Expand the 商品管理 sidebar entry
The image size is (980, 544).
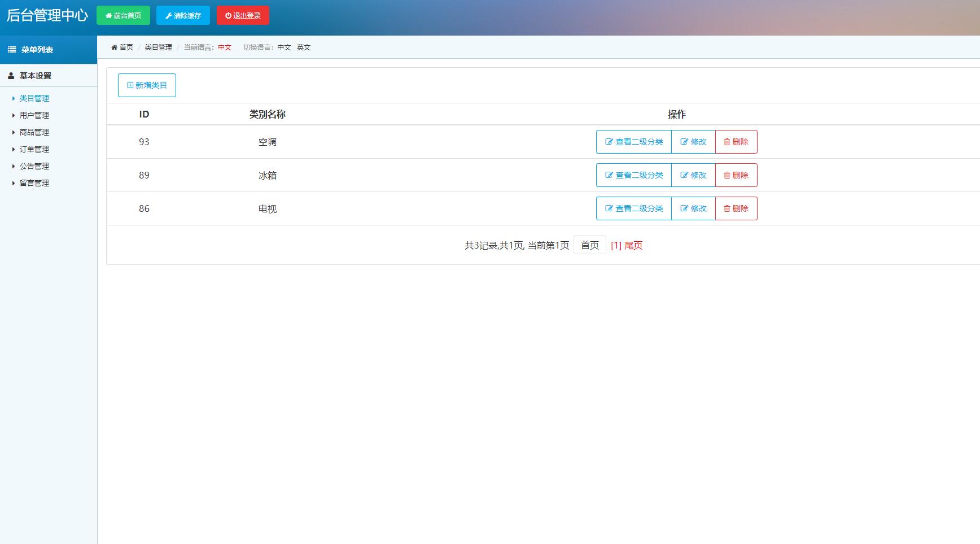[x=34, y=132]
